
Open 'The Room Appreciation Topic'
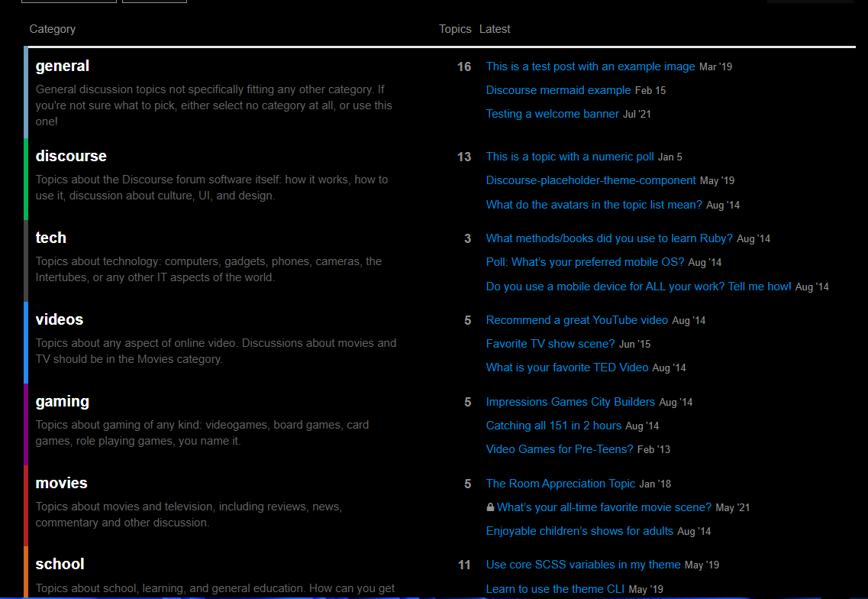pyautogui.click(x=560, y=484)
